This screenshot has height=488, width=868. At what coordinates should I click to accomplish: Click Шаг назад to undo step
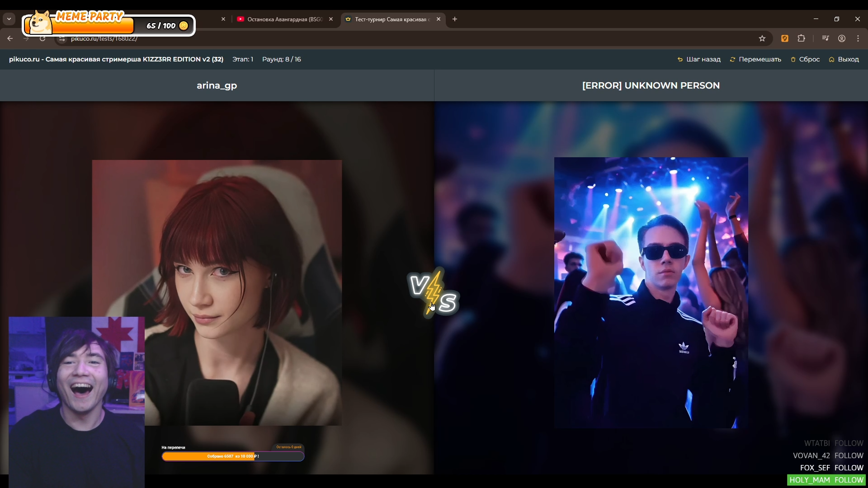click(x=699, y=59)
